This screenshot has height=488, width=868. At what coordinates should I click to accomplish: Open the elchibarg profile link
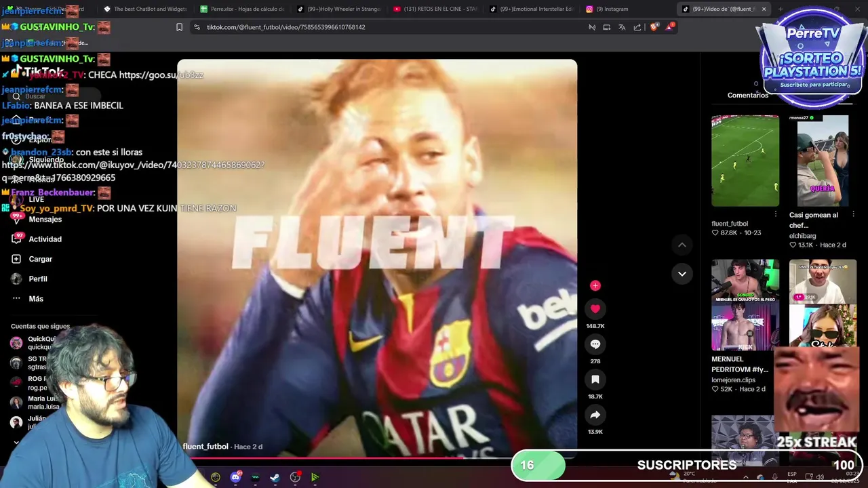[x=802, y=236]
